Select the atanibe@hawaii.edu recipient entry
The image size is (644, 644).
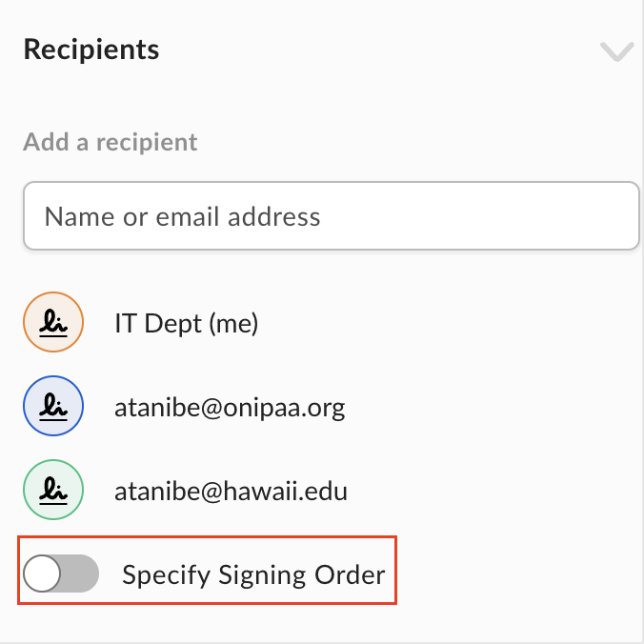tap(231, 492)
